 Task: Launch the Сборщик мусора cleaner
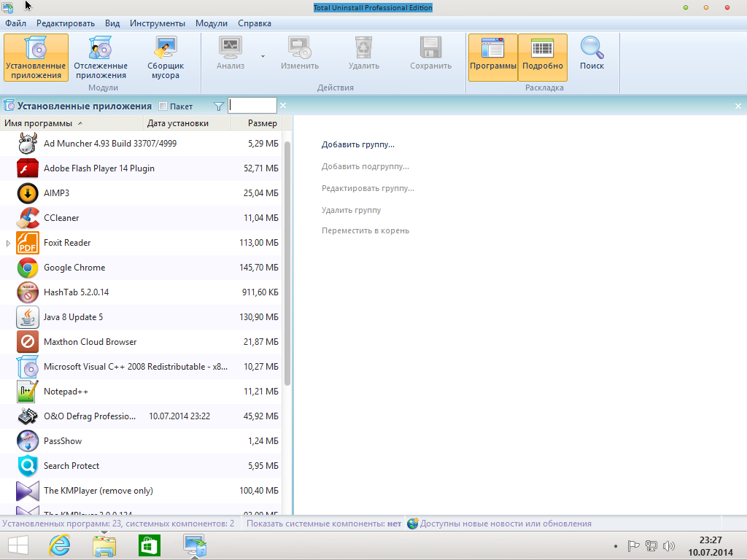click(x=166, y=57)
